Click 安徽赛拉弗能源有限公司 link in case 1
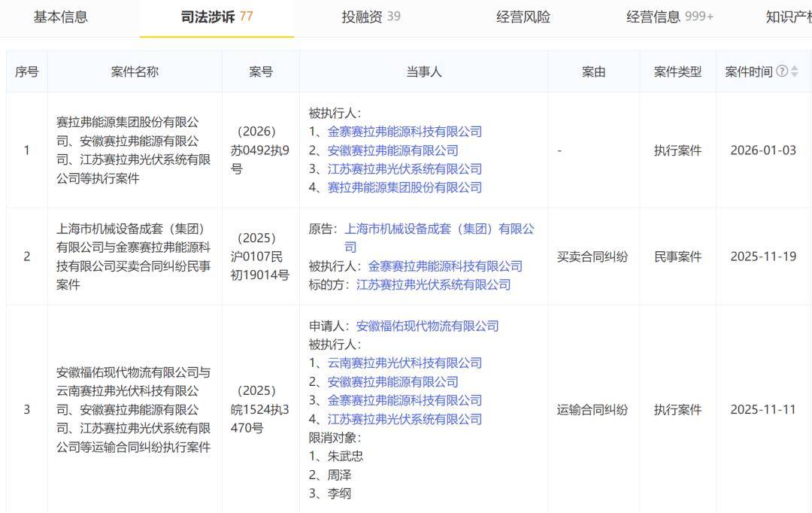The image size is (812, 513). coord(392,150)
